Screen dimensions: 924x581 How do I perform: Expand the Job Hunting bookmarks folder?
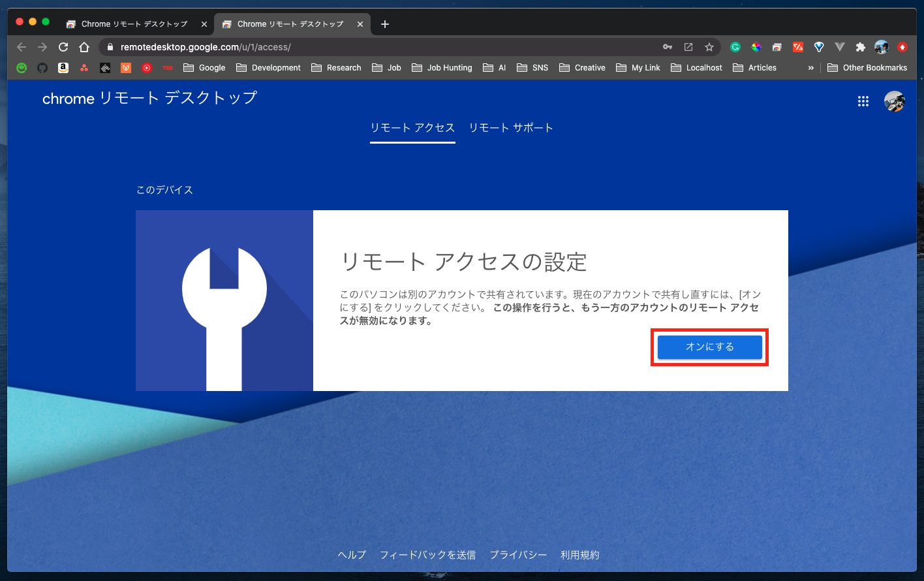point(442,68)
